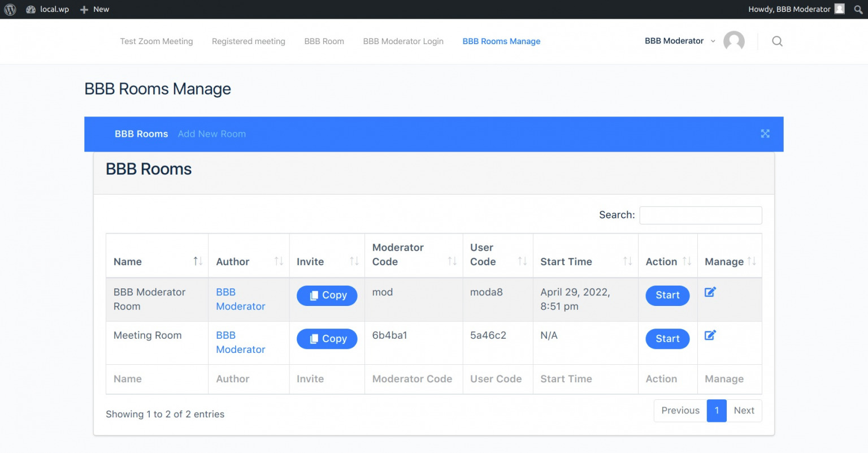
Task: Start the Meeting Room
Action: (668, 339)
